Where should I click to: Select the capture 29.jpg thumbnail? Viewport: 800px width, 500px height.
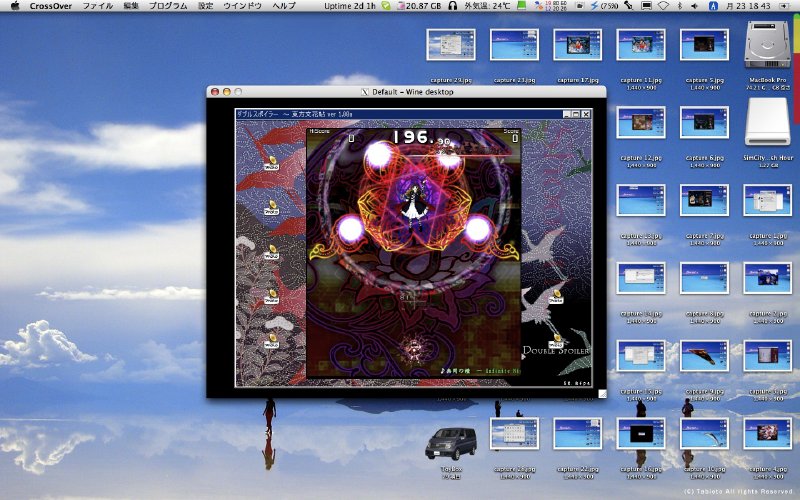point(451,44)
